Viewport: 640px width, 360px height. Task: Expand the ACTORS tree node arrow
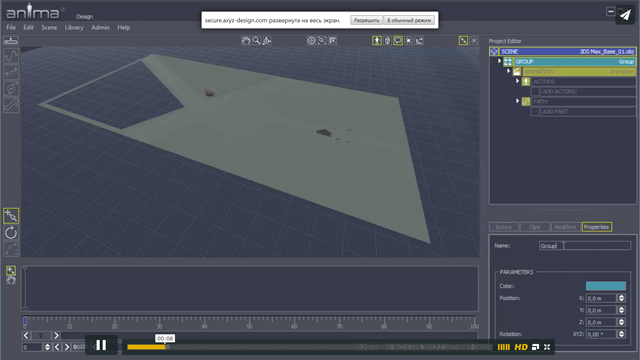518,81
